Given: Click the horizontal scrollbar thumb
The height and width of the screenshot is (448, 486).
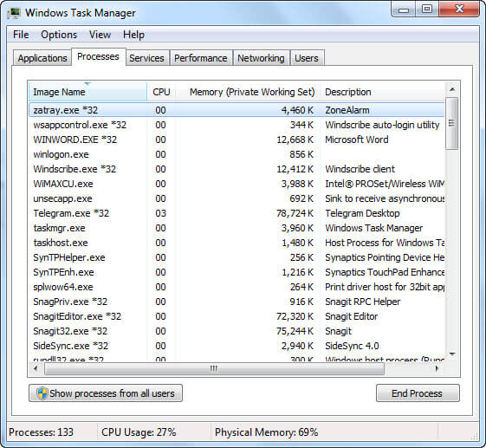Looking at the screenshot, I should click(x=214, y=368).
